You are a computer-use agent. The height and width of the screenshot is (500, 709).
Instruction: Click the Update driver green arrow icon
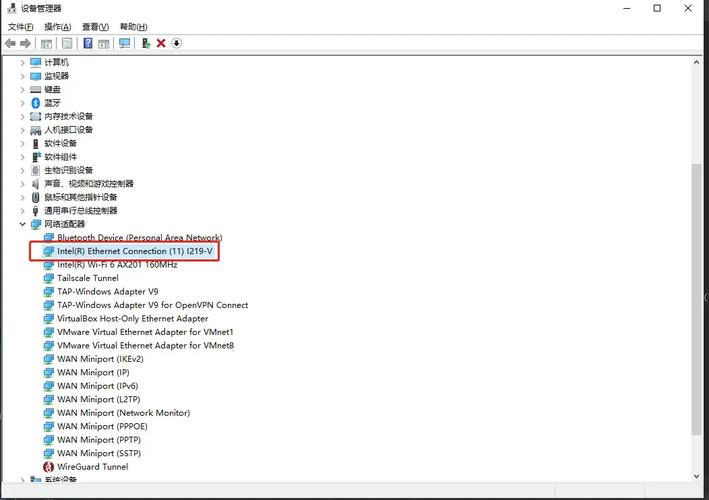(x=146, y=43)
